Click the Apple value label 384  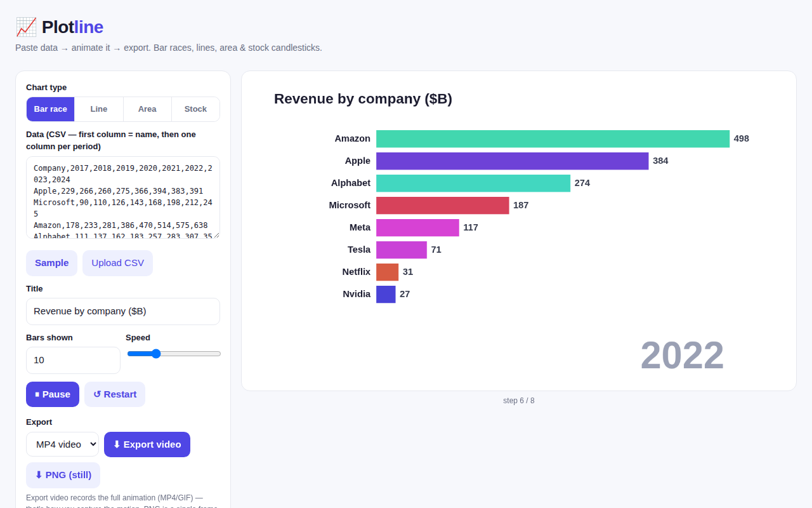[660, 161]
